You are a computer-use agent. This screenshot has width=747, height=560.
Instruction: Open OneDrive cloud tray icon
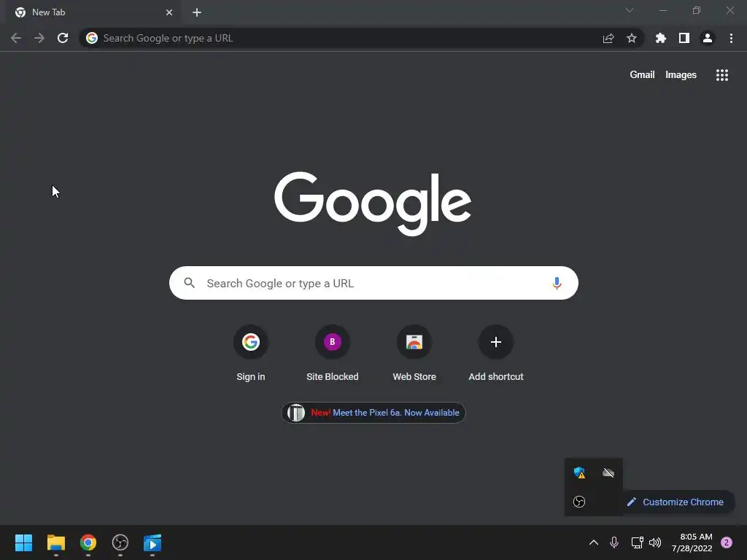pyautogui.click(x=608, y=472)
